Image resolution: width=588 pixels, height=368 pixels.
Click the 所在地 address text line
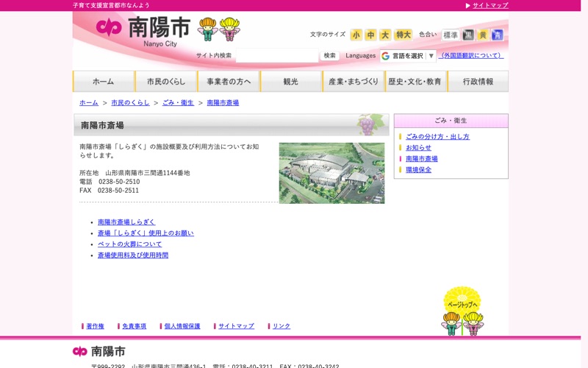[135, 173]
